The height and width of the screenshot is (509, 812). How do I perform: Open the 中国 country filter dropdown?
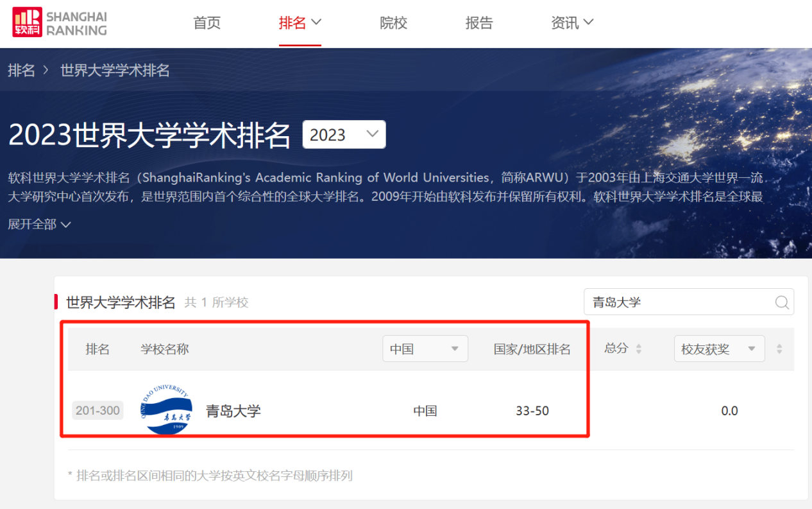425,349
